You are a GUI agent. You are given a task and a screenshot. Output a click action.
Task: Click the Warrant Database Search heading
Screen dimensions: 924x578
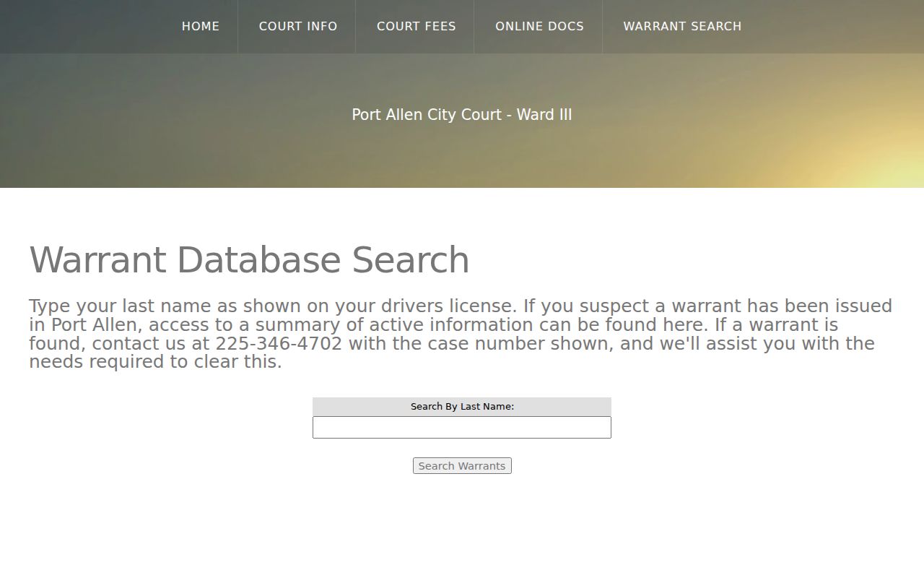[249, 260]
